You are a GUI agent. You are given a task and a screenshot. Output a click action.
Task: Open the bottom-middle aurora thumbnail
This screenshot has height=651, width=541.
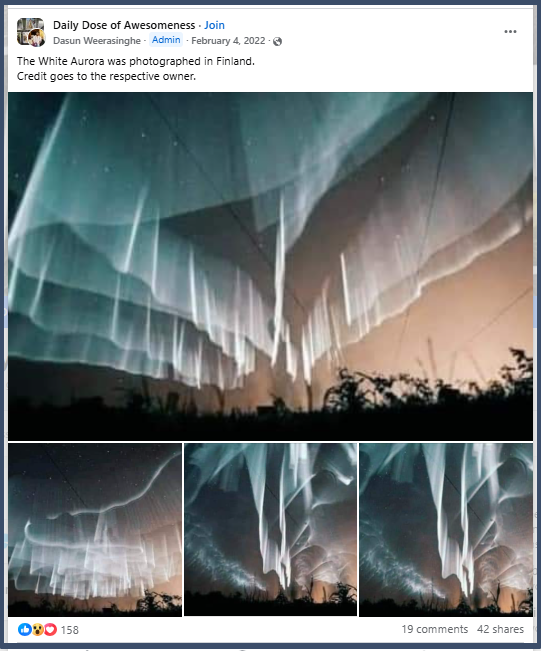pos(270,530)
